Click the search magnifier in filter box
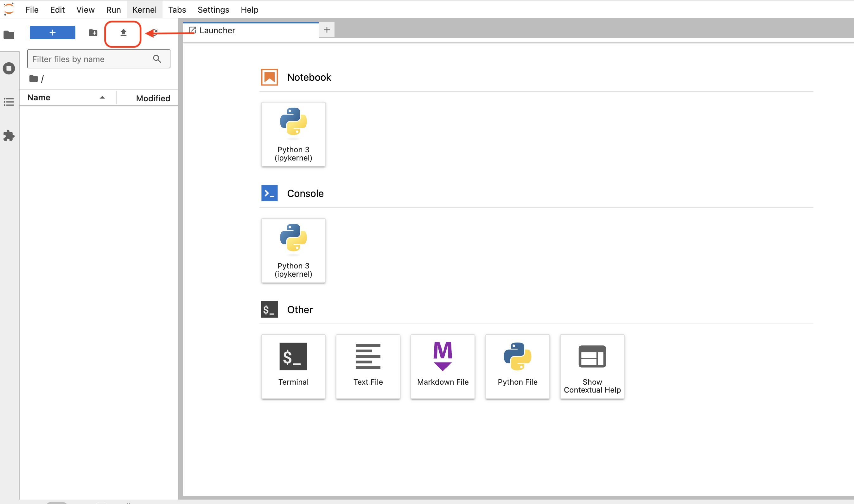Viewport: 854px width, 504px height. click(157, 59)
